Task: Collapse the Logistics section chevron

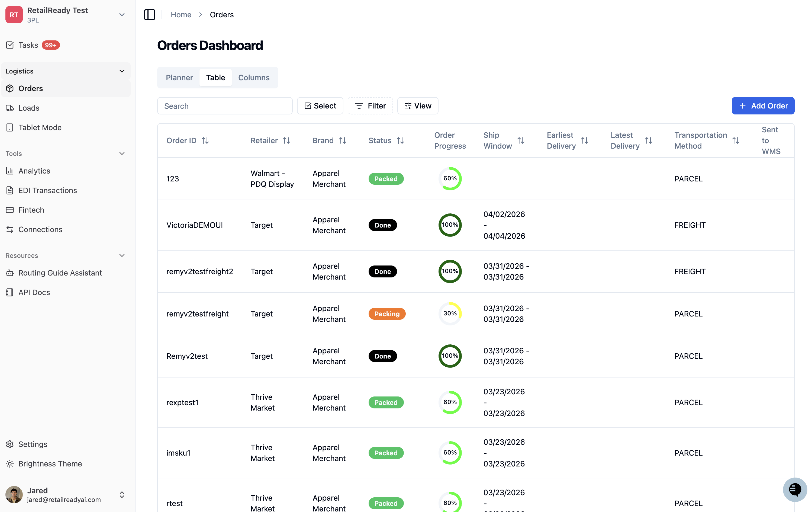Action: [122, 71]
